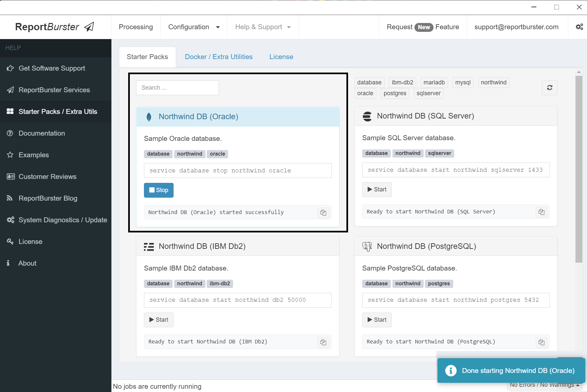Viewport: 587px width, 392px height.
Task: Toggle the mysql tag filter
Action: (x=462, y=82)
